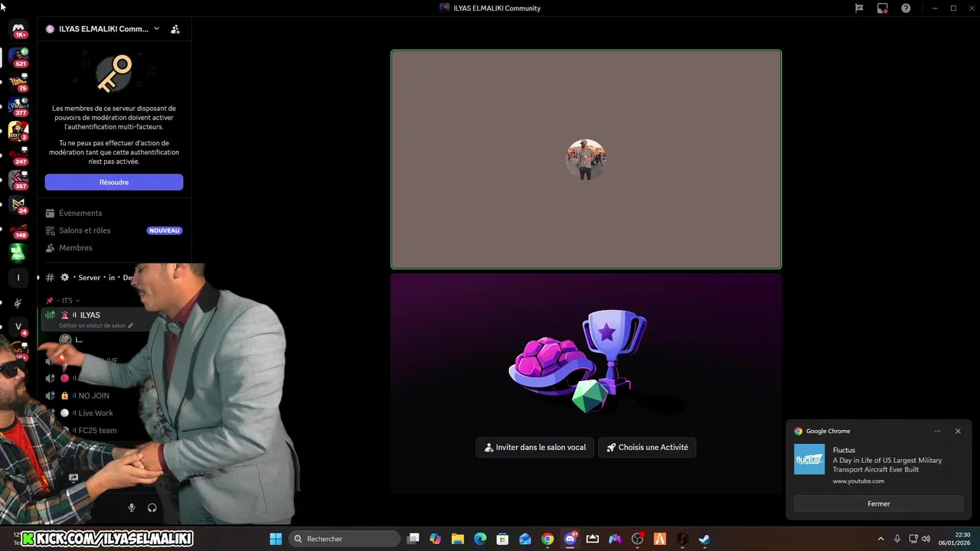This screenshot has height=551, width=980.
Task: Open server icon with 357 badge
Action: point(18,180)
